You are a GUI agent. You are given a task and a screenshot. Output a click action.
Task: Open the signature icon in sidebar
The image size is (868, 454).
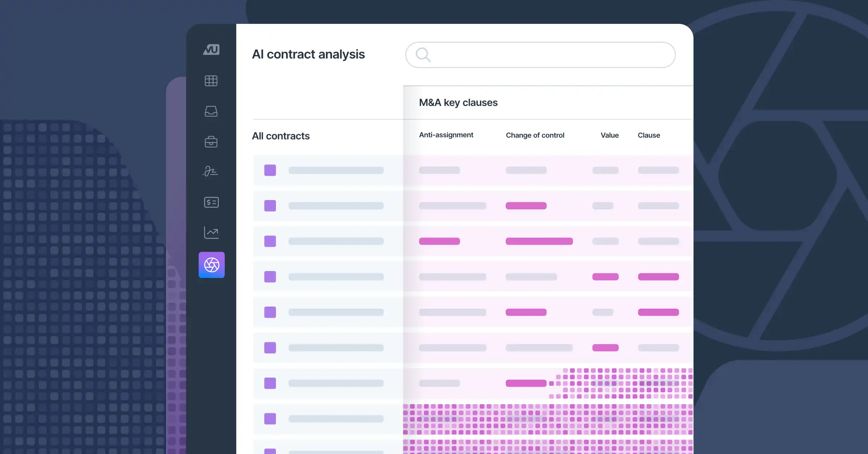210,171
